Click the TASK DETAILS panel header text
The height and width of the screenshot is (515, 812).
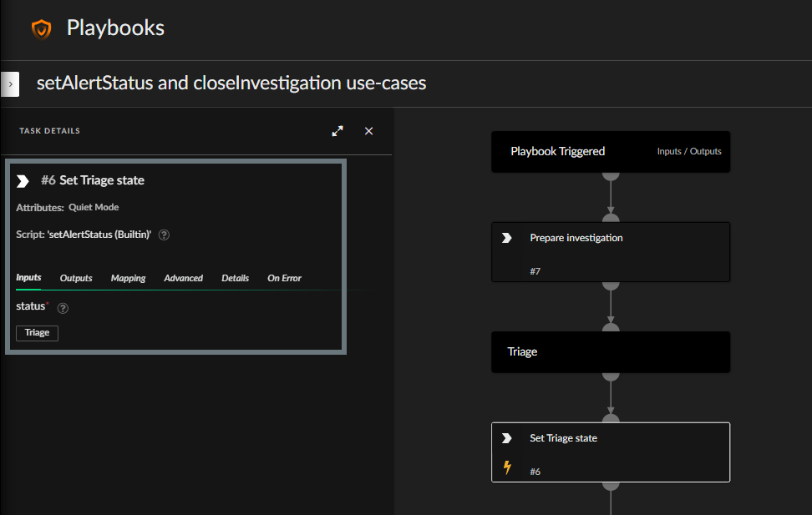click(x=50, y=131)
